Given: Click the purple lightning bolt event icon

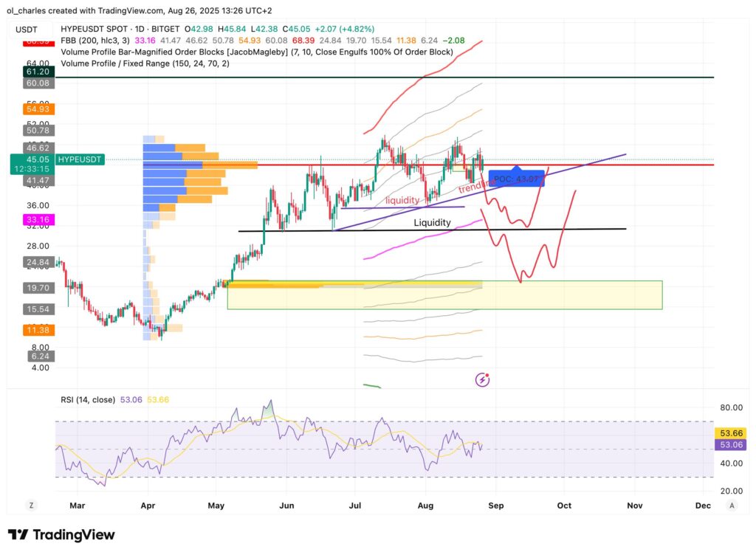Looking at the screenshot, I should click(483, 380).
